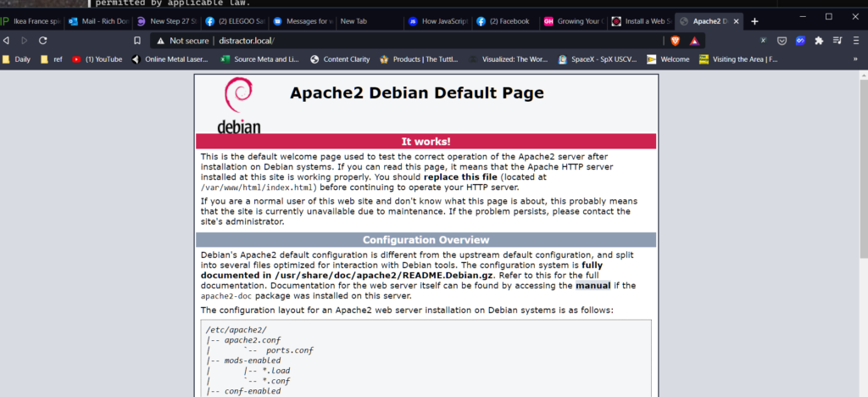868x397 pixels.
Task: Switch to the Mail - Rich tab
Action: pos(98,21)
